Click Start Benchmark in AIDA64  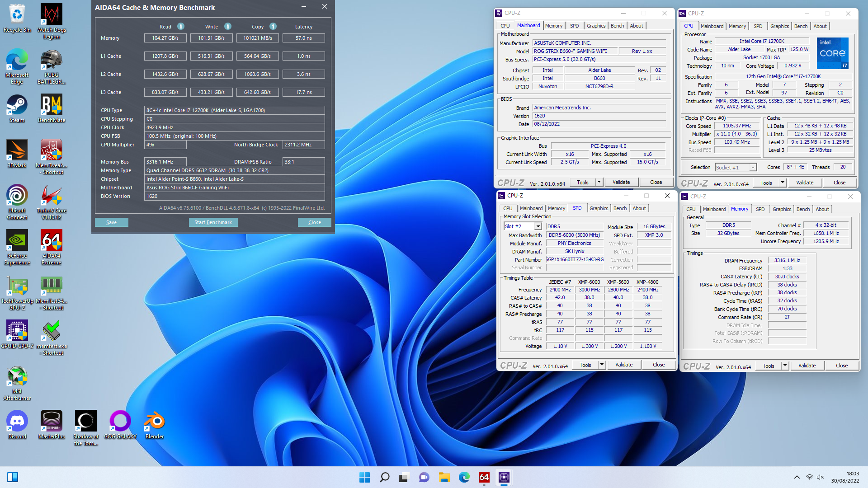coord(213,222)
